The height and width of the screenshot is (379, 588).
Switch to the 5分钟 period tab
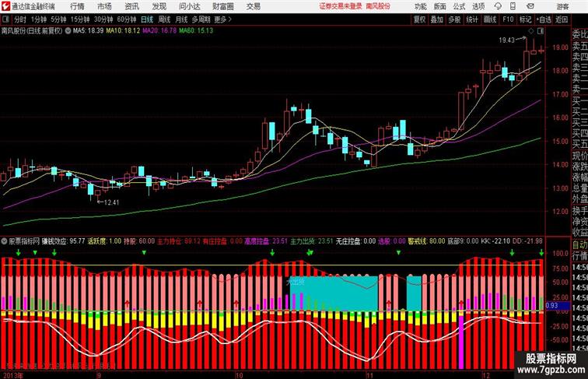pos(58,19)
